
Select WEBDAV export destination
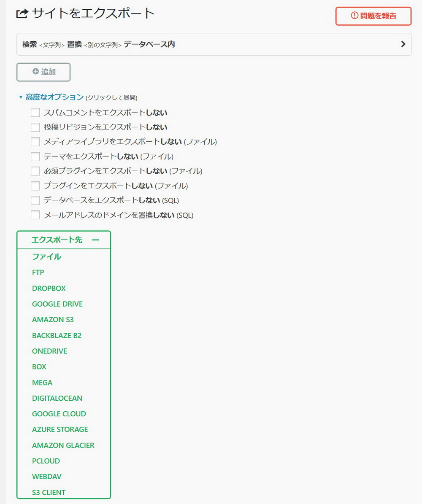tap(47, 477)
